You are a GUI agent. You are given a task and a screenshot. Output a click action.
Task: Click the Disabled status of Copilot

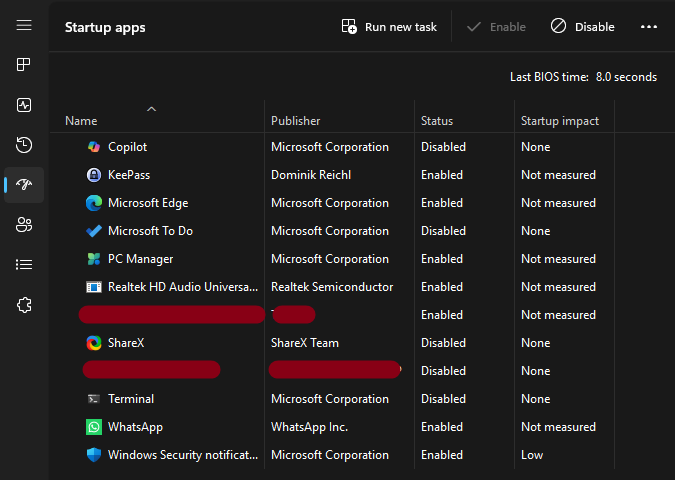tap(443, 147)
